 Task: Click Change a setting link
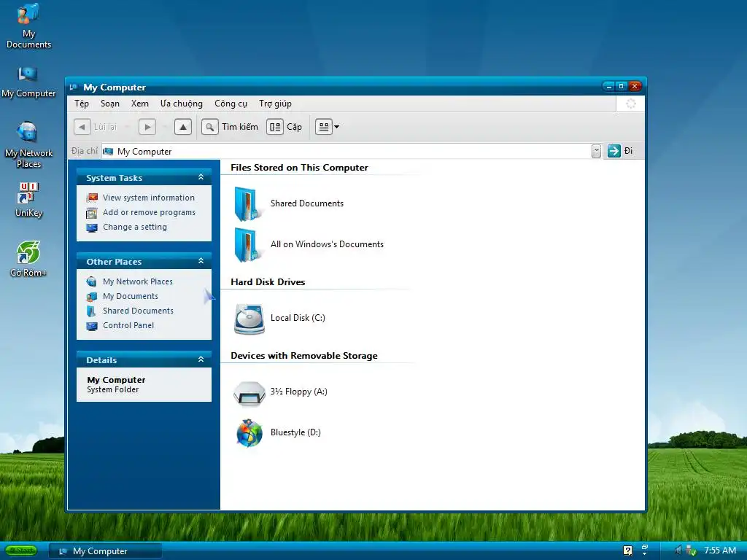(x=135, y=227)
